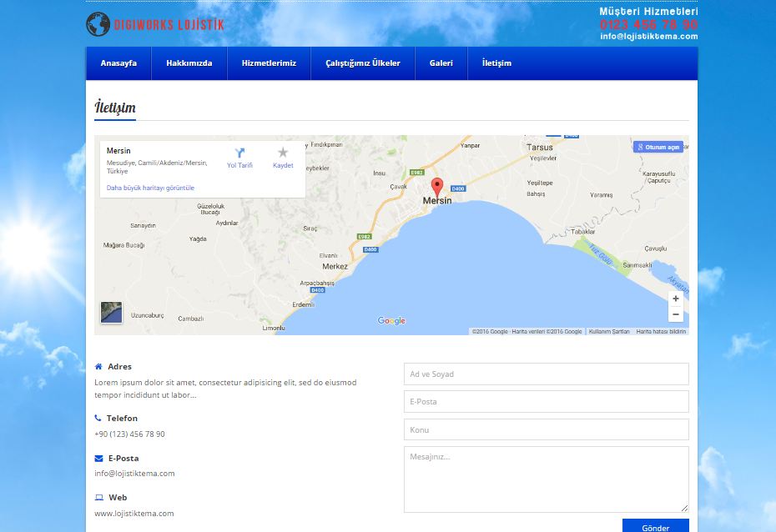Focus the Ad ve Soyad input field
The image size is (776, 532).
pos(547,374)
